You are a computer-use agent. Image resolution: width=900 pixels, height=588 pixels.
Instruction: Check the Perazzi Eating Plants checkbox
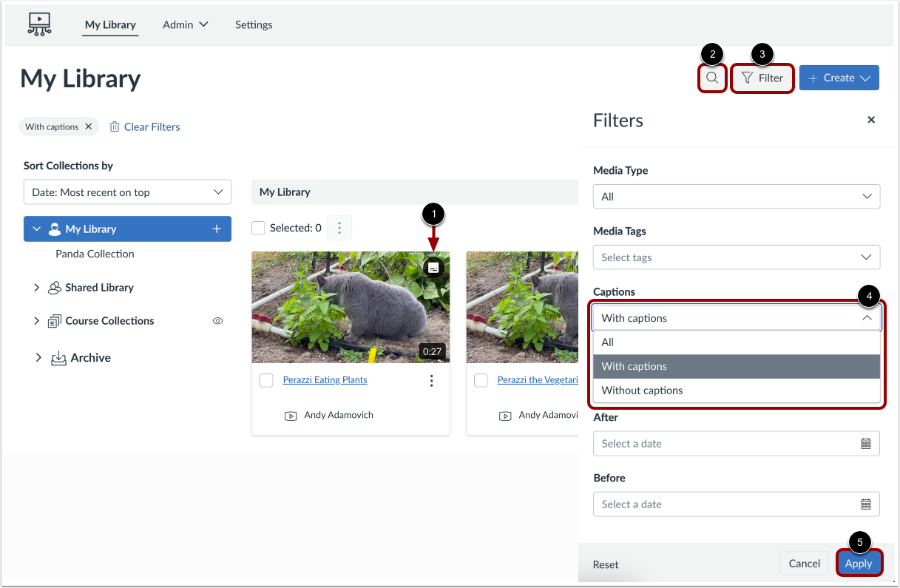pyautogui.click(x=266, y=380)
